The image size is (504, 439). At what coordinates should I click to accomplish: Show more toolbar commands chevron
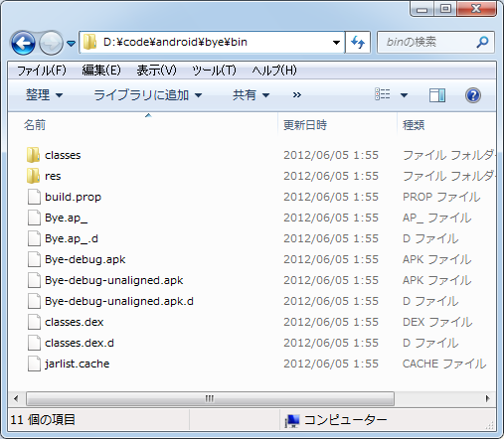297,95
